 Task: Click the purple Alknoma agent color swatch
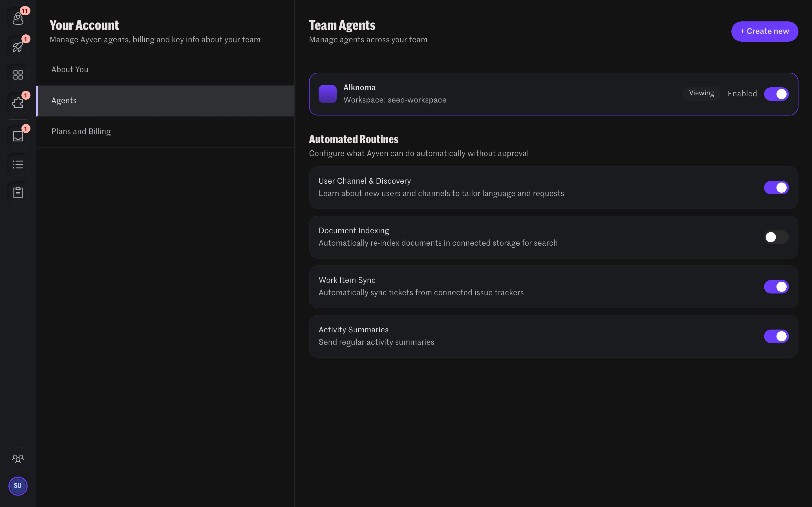pyautogui.click(x=328, y=94)
